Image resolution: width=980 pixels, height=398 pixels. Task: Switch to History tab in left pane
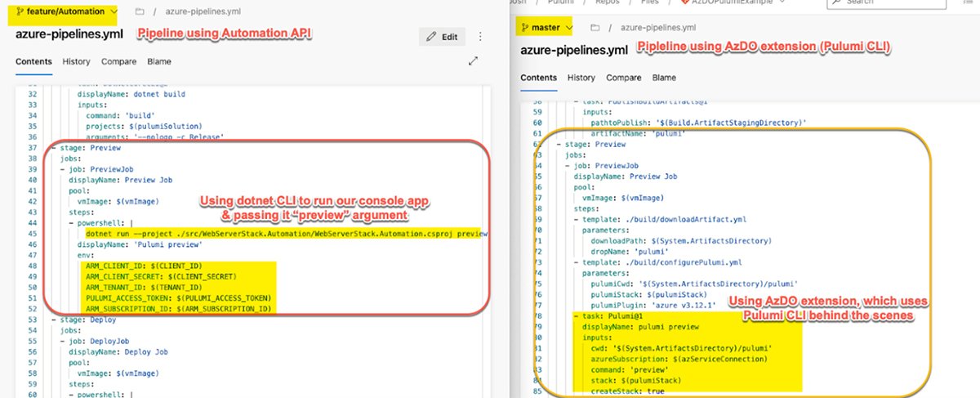(x=77, y=61)
